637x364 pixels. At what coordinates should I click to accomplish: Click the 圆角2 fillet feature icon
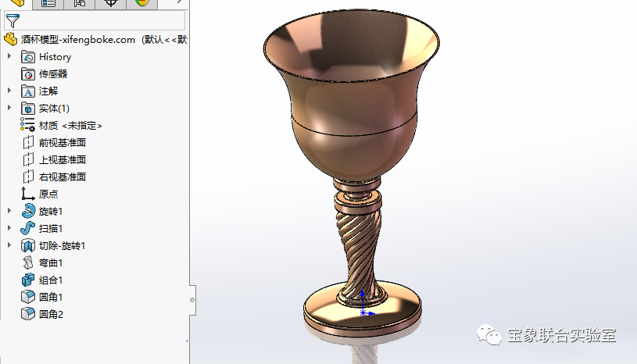pyautogui.click(x=27, y=314)
